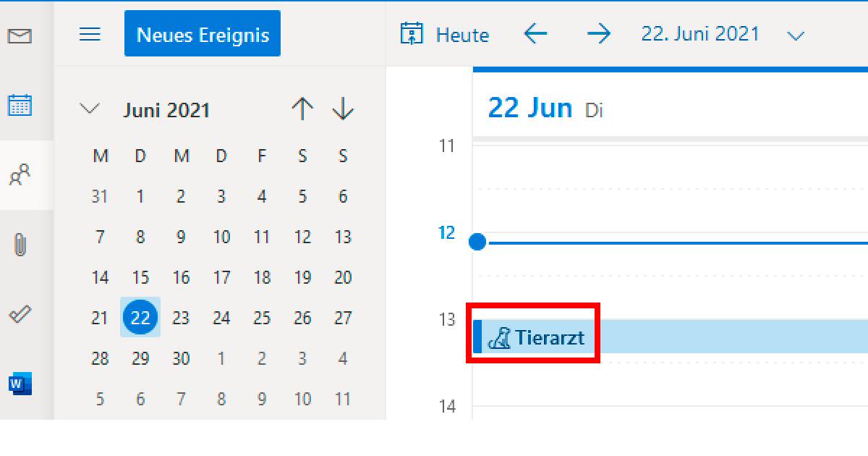Click the Attachments paperclip icon in the sidebar

pos(20,243)
